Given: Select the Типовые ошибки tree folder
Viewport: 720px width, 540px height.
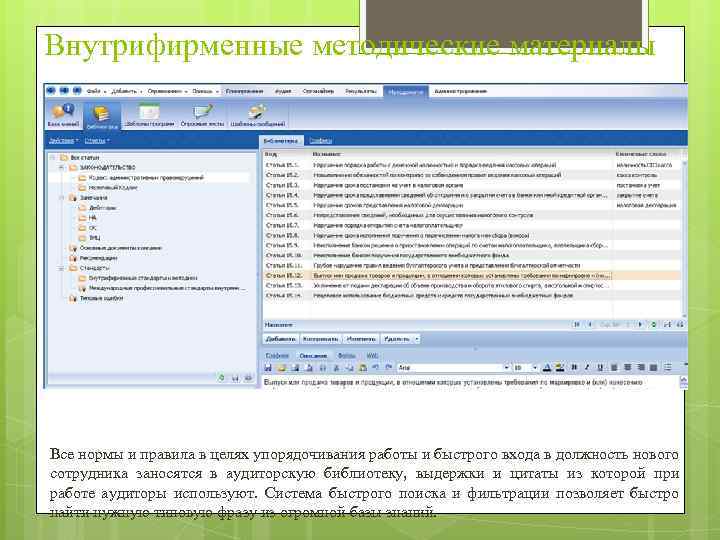Looking at the screenshot, I should [96, 298].
